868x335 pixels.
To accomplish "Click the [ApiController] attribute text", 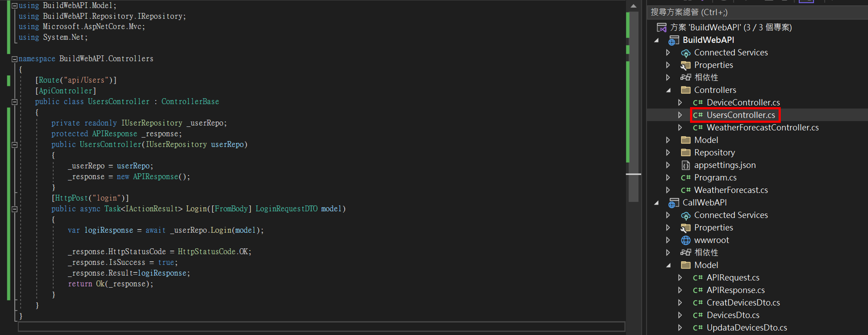I will pyautogui.click(x=66, y=91).
